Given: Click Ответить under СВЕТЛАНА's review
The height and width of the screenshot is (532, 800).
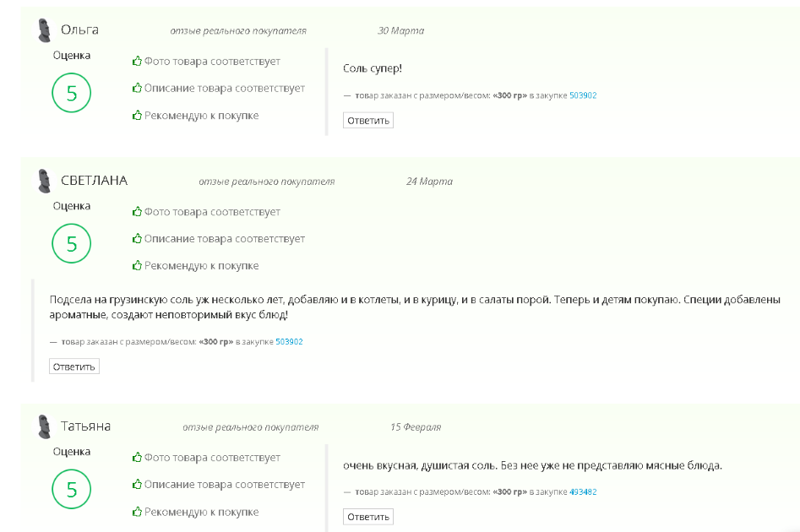Looking at the screenshot, I should [74, 366].
